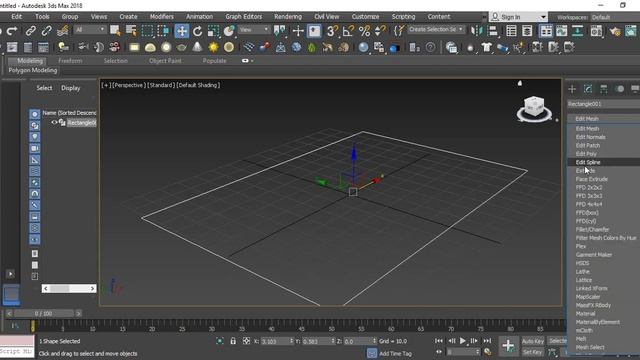Viewport: 640px width, 360px height.
Task: Open the Rendering menu
Action: tap(288, 17)
